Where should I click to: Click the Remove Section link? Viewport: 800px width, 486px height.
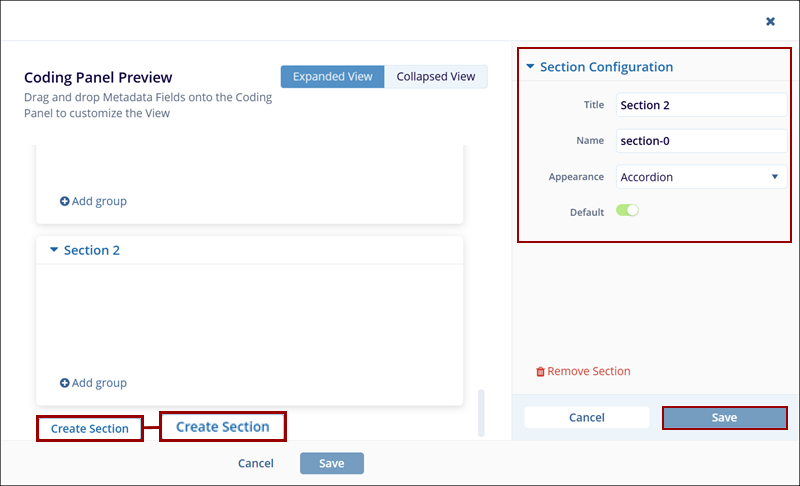(588, 371)
